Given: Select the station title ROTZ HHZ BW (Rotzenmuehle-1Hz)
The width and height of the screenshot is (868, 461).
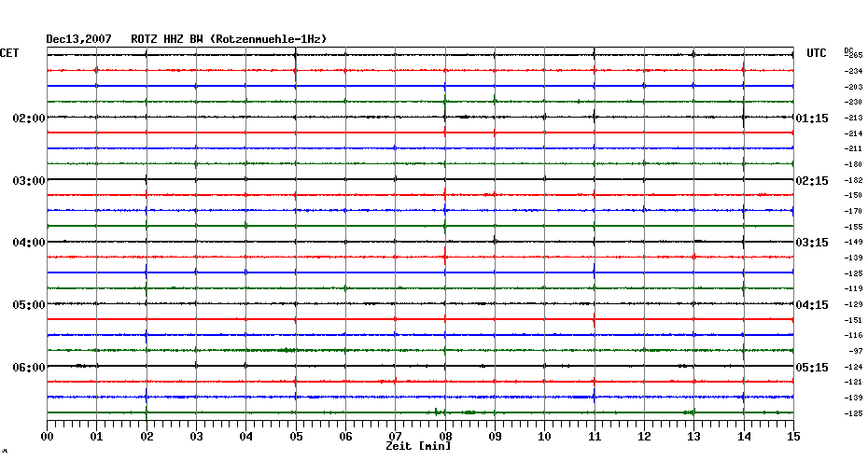Looking at the screenshot, I should [230, 39].
